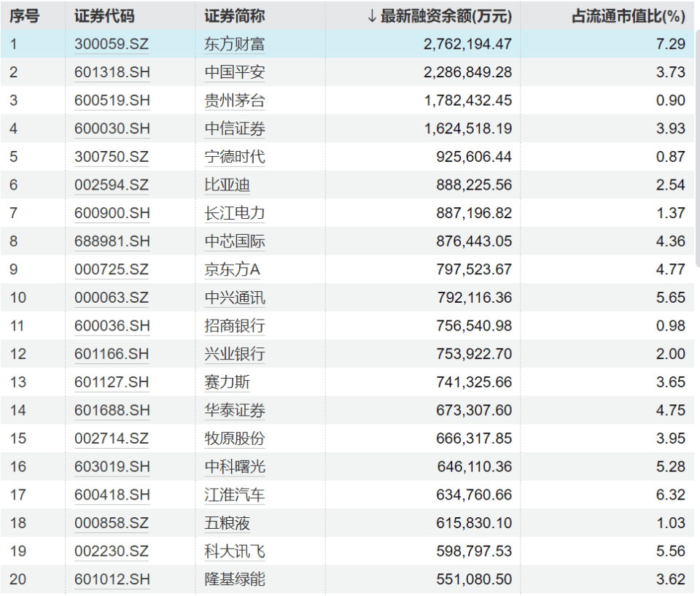
Task: Open the 兴业银行 stock name link
Action: pyautogui.click(x=235, y=353)
